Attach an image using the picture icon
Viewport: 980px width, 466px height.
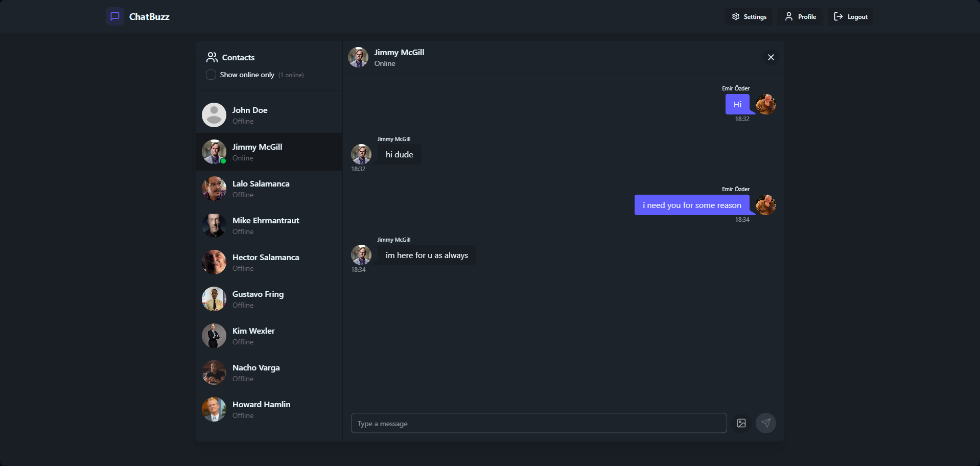point(741,423)
